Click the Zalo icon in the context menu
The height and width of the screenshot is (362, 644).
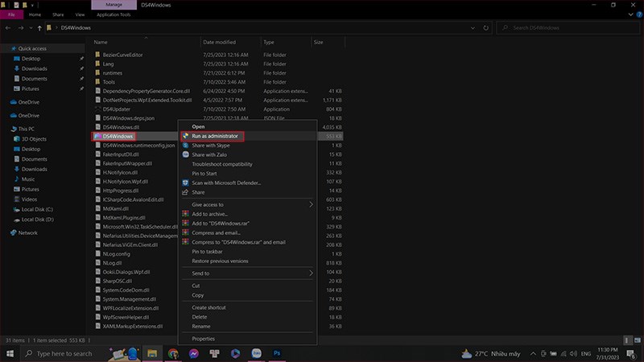pos(185,154)
